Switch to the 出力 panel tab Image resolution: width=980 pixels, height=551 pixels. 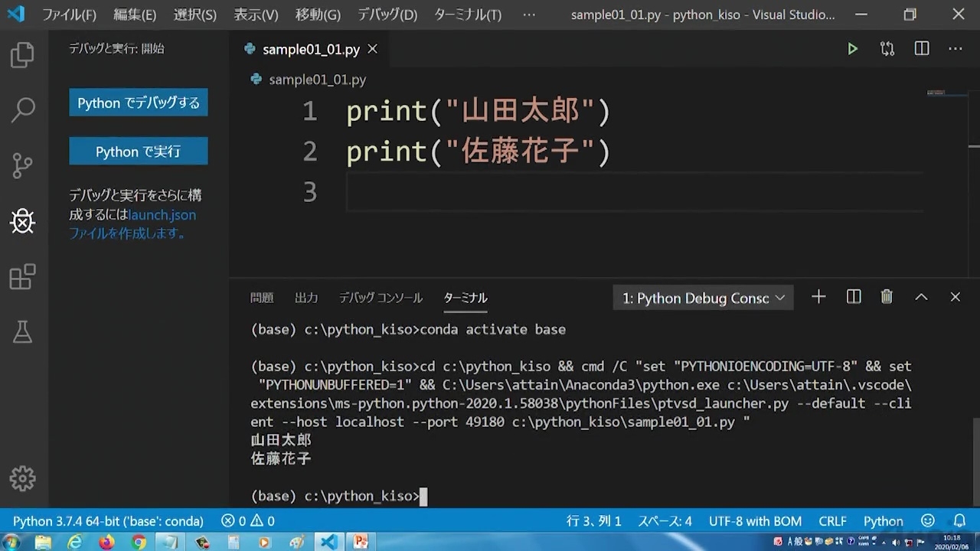pyautogui.click(x=306, y=298)
